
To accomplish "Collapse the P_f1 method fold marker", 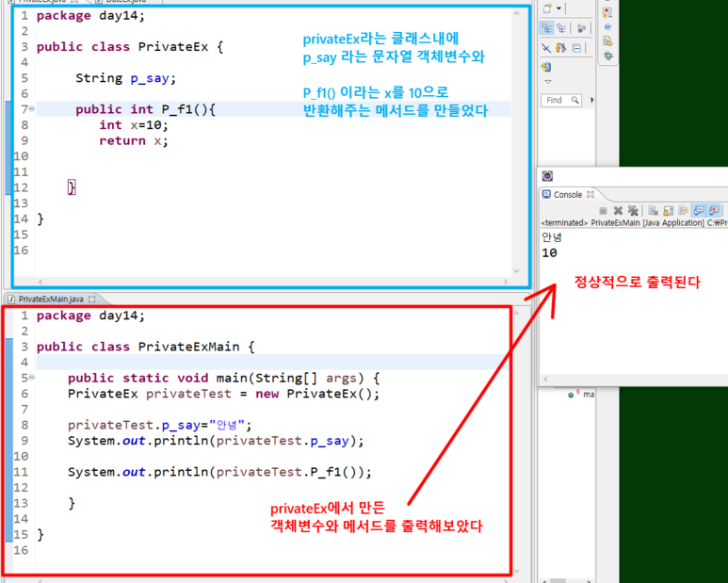I will coord(32,108).
